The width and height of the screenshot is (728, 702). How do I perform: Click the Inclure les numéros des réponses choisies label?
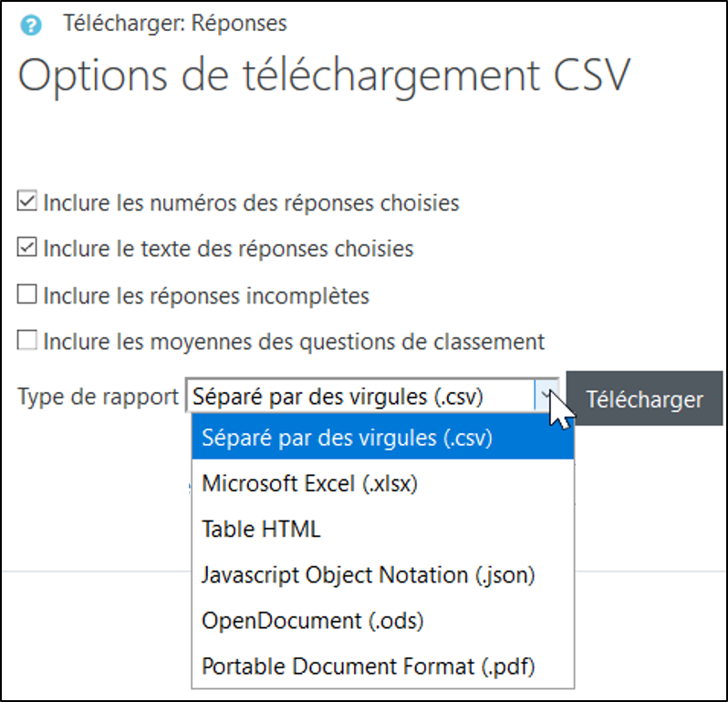251,201
